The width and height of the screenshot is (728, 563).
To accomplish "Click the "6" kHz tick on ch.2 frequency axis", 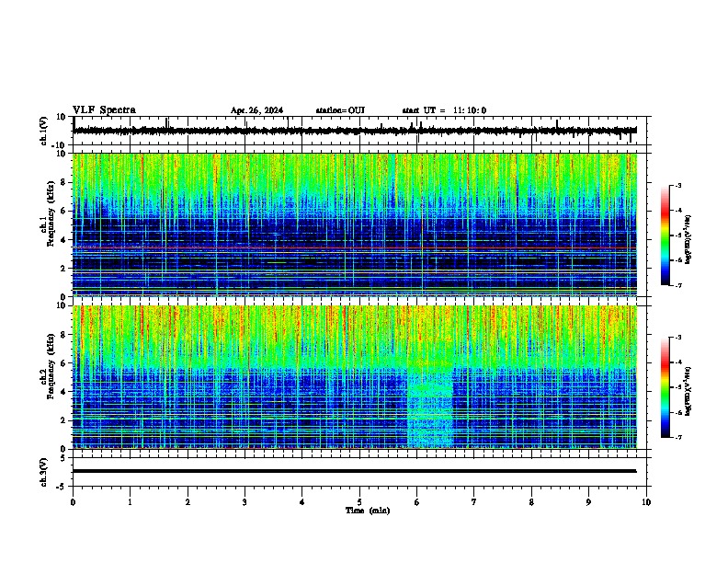I will pos(63,363).
